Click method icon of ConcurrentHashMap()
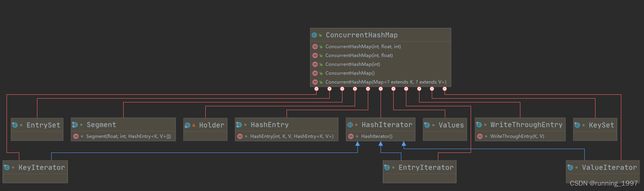This screenshot has width=644, height=191. [x=315, y=73]
